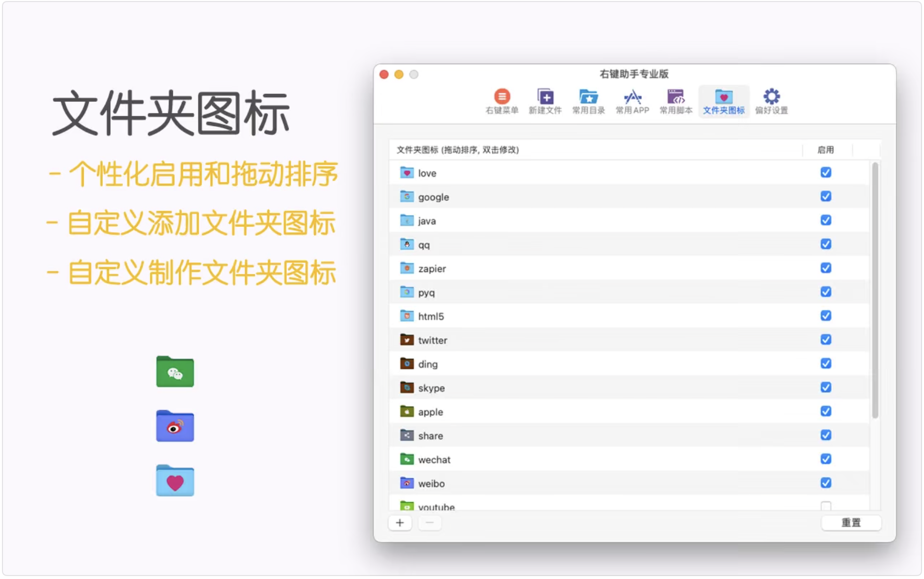This screenshot has width=924, height=579.
Task: Open the 常用脚本 panel
Action: coord(676,100)
